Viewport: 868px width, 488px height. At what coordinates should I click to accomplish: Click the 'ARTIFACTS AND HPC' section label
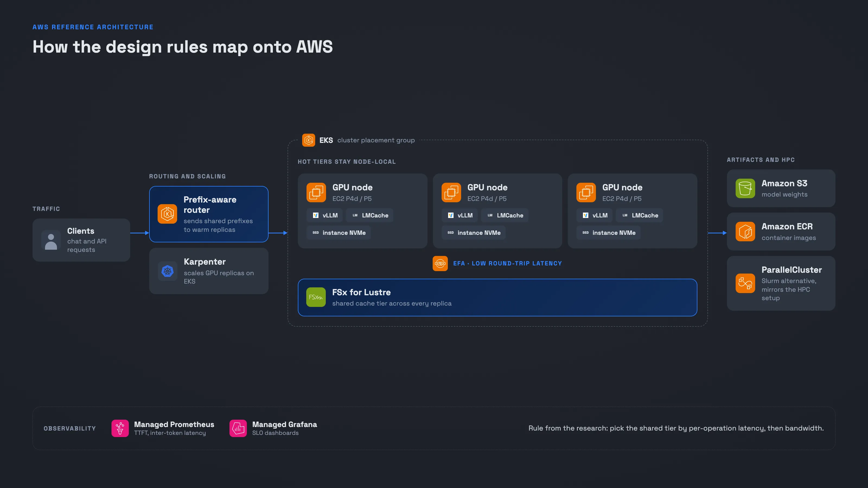tap(761, 160)
